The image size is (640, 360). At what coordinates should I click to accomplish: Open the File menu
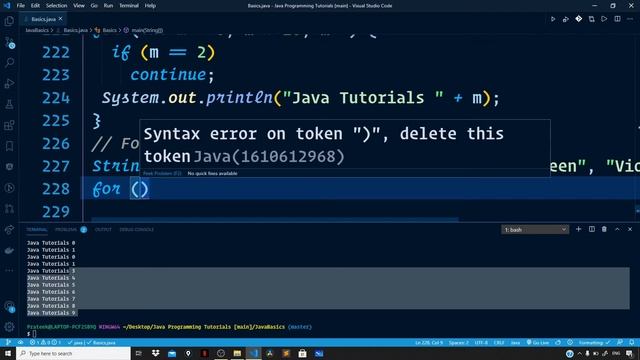pos(20,6)
